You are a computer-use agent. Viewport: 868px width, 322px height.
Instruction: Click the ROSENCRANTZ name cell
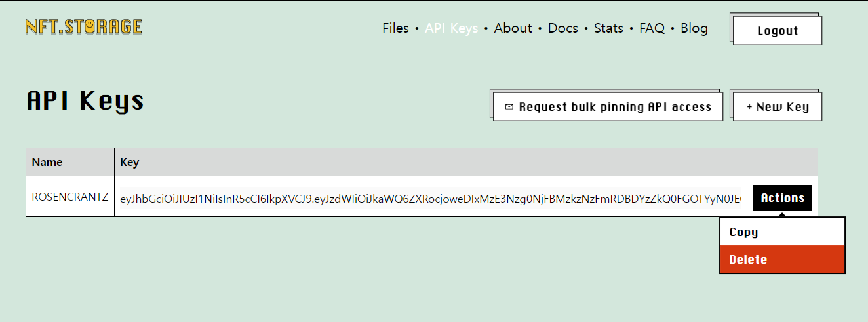point(70,197)
